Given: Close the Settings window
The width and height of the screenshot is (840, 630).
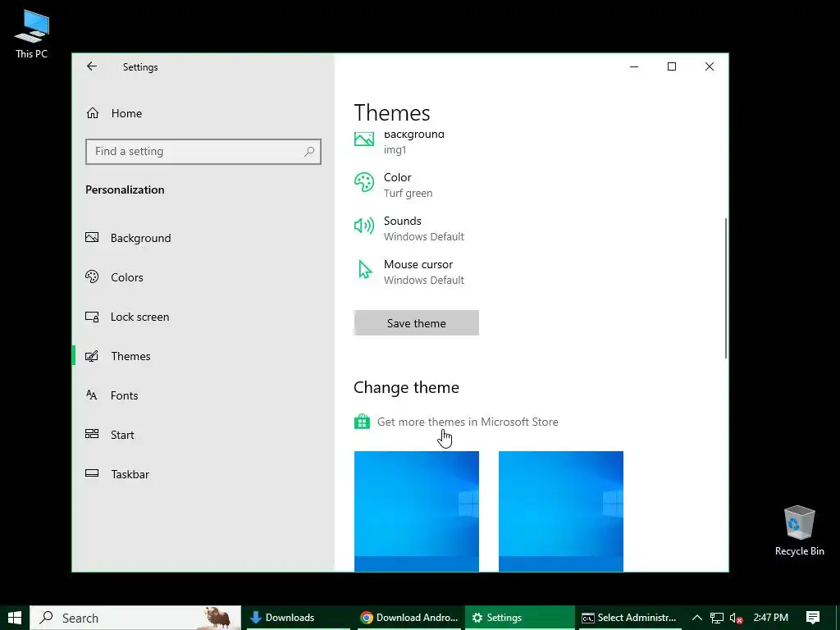Looking at the screenshot, I should point(710,66).
